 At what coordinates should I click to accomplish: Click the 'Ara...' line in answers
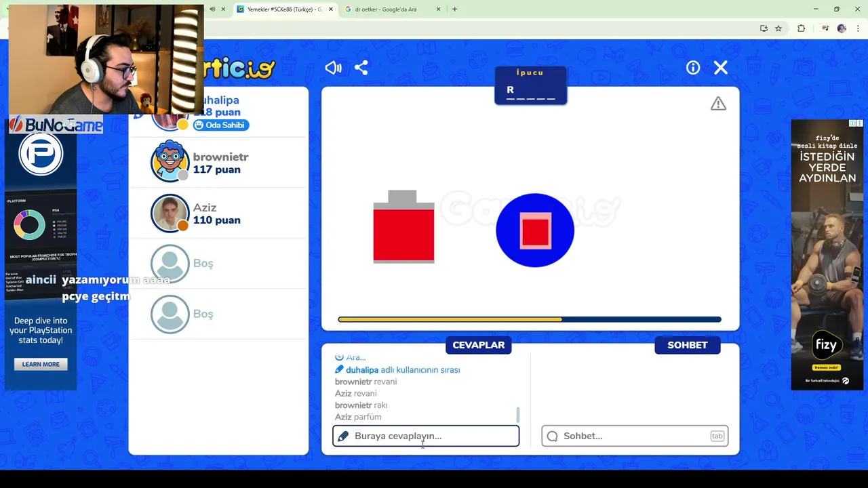tap(351, 357)
